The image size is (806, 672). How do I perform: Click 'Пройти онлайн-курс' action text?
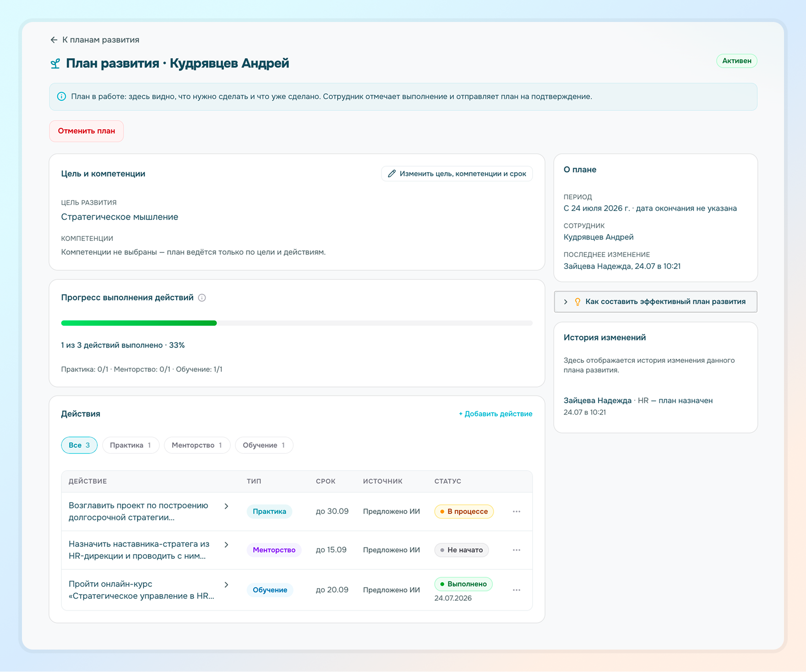tap(110, 584)
